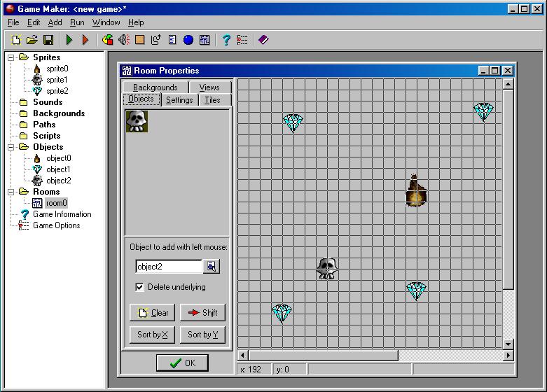Save the game with the floppy disk icon

coord(48,41)
